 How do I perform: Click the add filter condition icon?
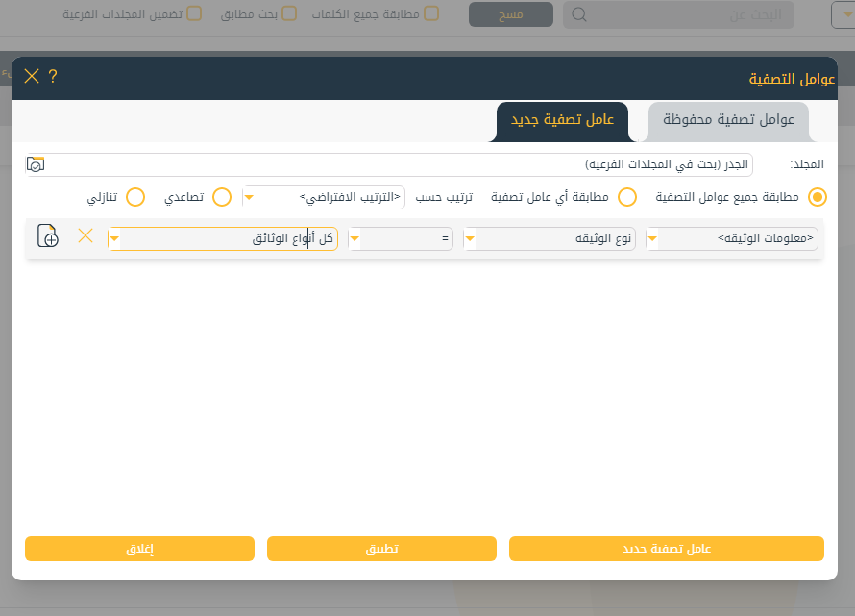coord(48,236)
